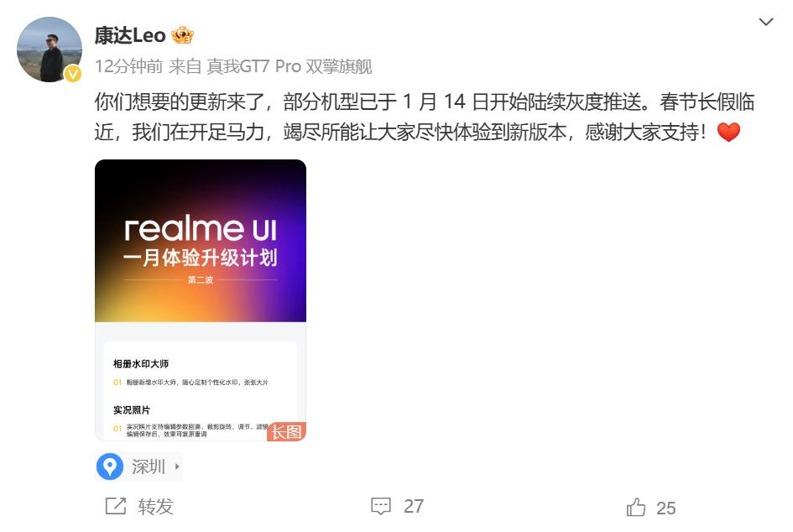793x532 pixels.
Task: Open 康达Leo's profile avatar
Action: click(49, 49)
